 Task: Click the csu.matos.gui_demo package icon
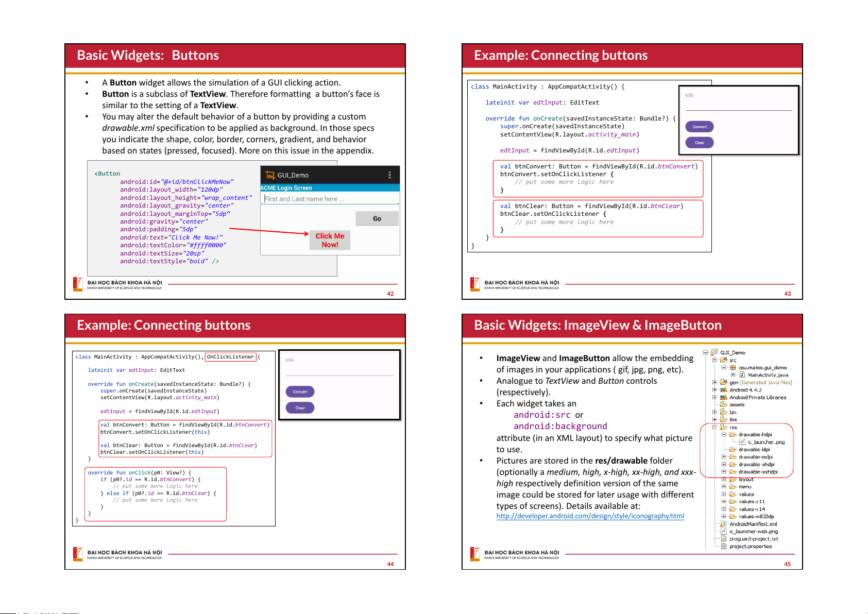coord(733,368)
